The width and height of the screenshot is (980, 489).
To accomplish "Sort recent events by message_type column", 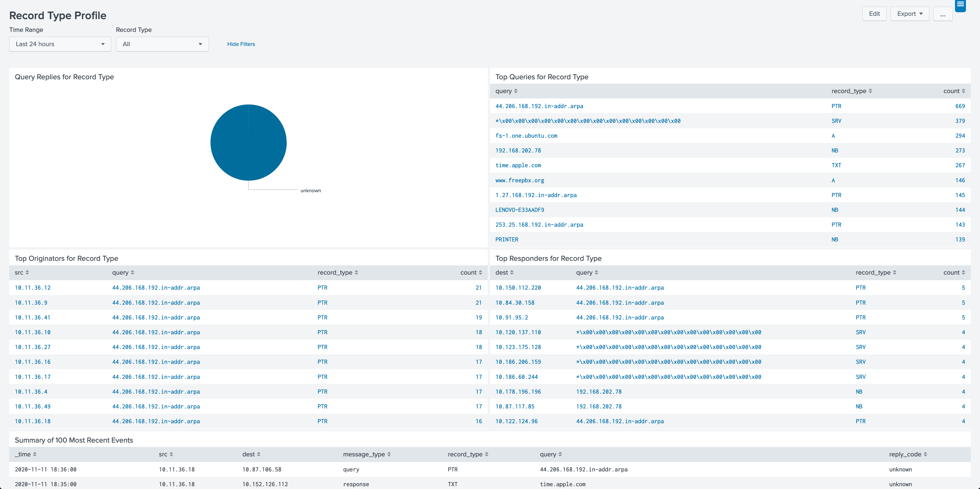I will [x=367, y=454].
